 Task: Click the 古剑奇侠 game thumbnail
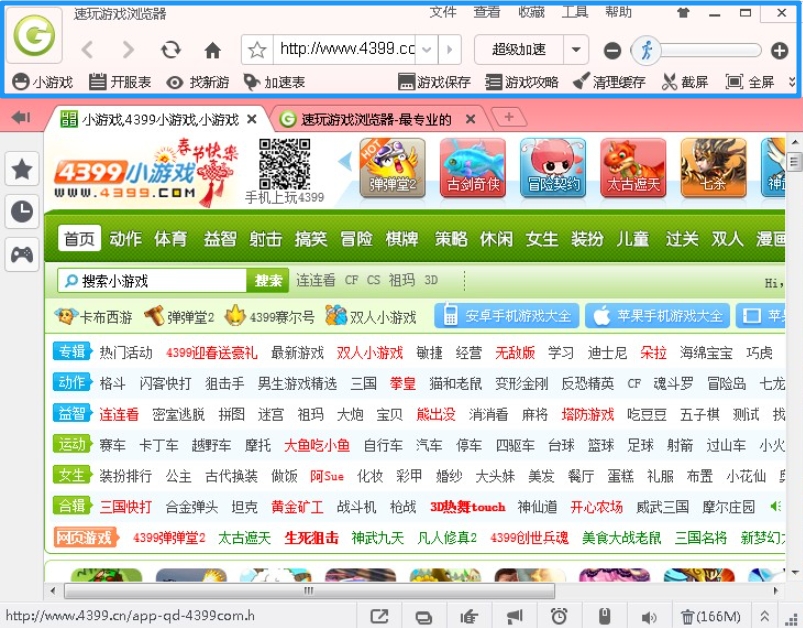coord(473,168)
